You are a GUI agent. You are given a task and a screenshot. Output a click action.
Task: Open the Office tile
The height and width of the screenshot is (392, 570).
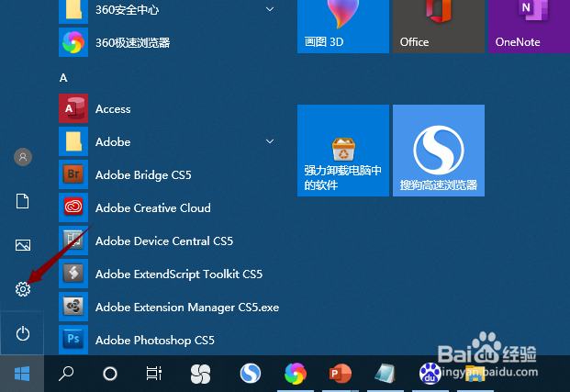439,27
